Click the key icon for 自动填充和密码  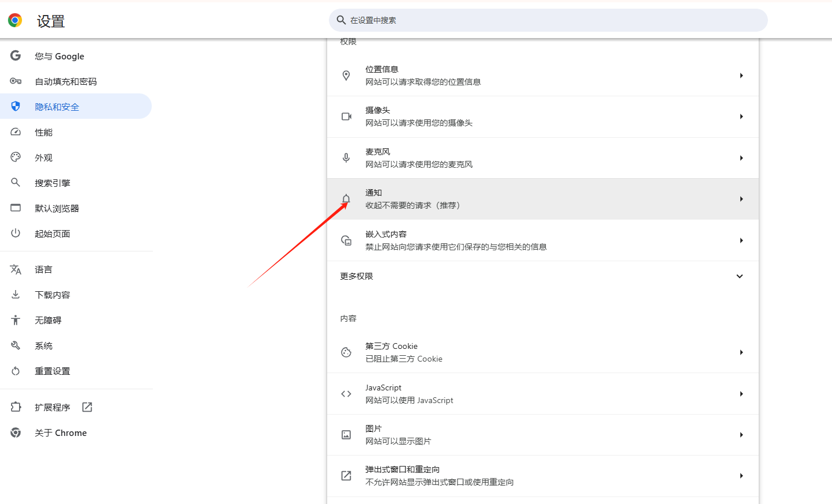click(x=16, y=81)
